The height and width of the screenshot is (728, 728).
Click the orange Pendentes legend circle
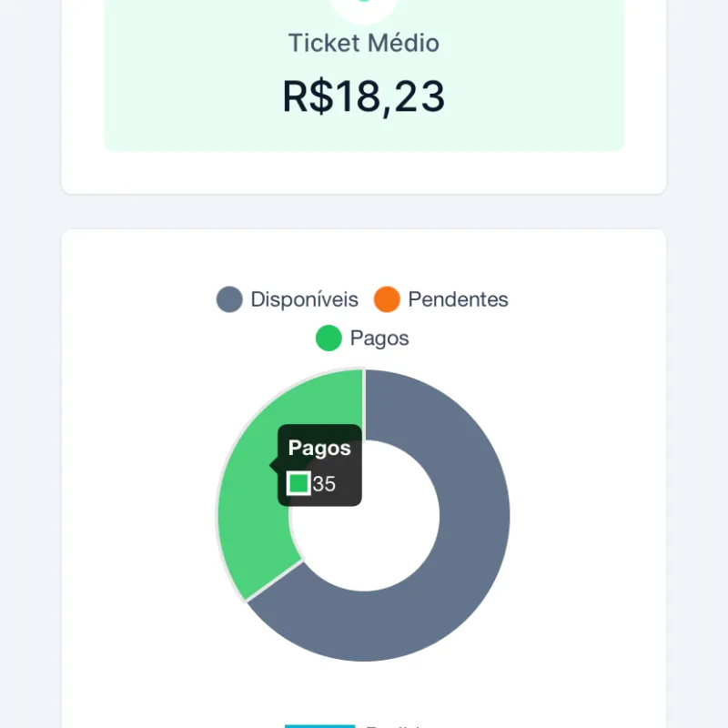pyautogui.click(x=387, y=299)
